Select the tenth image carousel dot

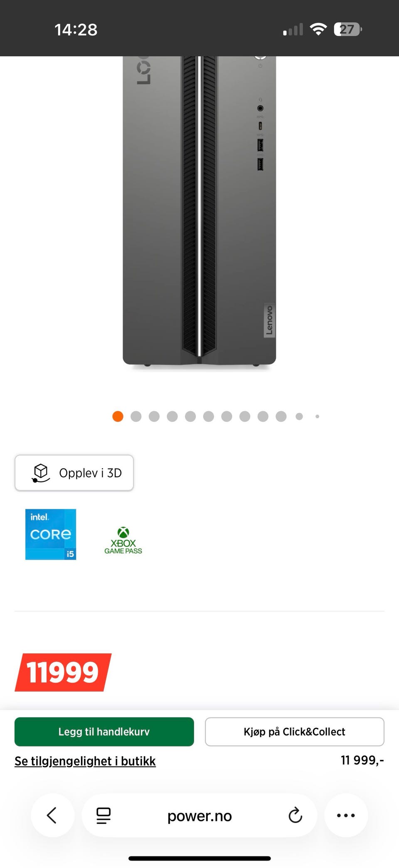tap(281, 417)
